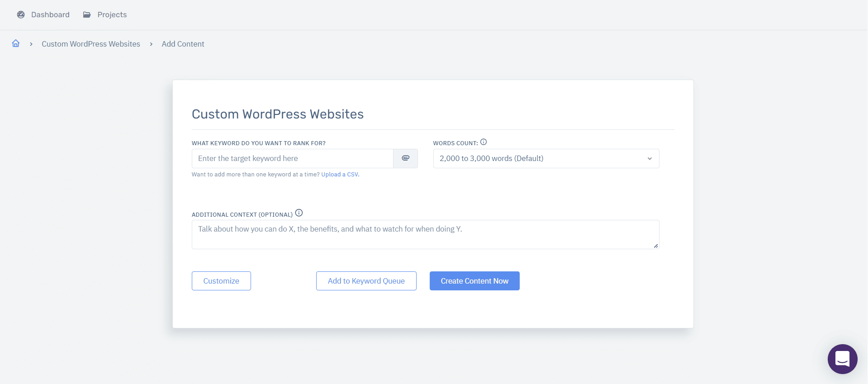Open the chat support widget
The height and width of the screenshot is (384, 868).
pyautogui.click(x=842, y=359)
